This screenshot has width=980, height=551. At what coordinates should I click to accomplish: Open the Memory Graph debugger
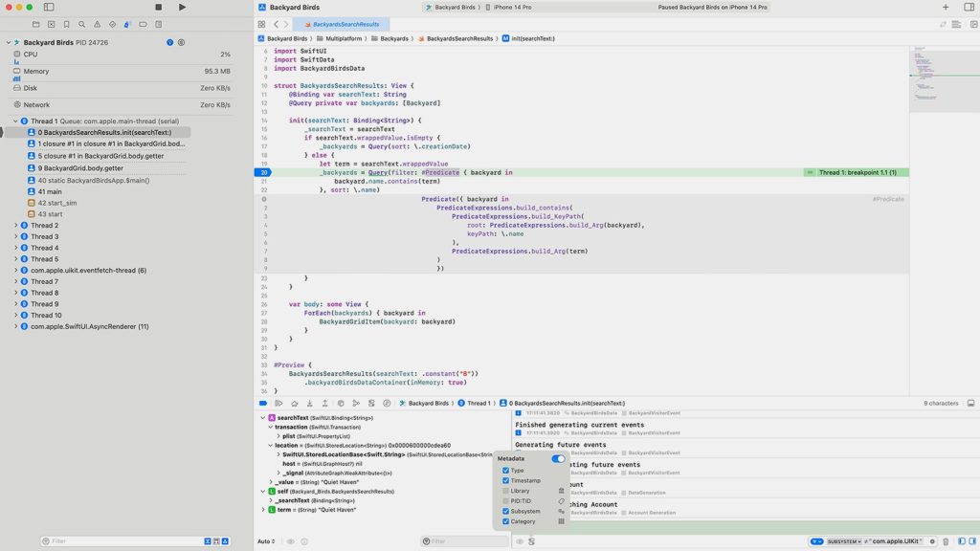tap(356, 403)
